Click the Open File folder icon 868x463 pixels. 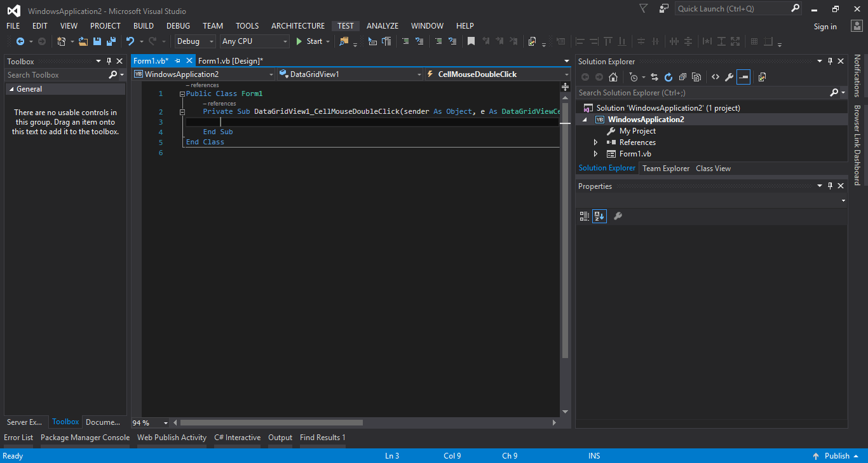click(x=83, y=41)
